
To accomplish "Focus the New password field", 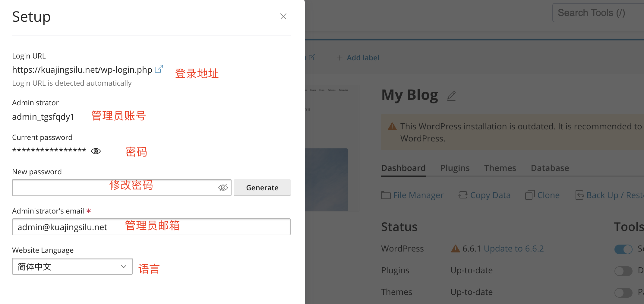I will click(x=122, y=188).
